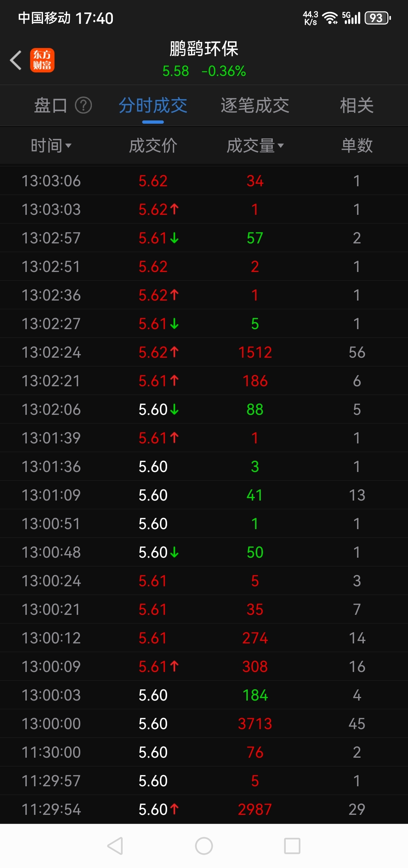The width and height of the screenshot is (408, 868).
Task: Tap the 中国移动 carrier label
Action: click(44, 18)
